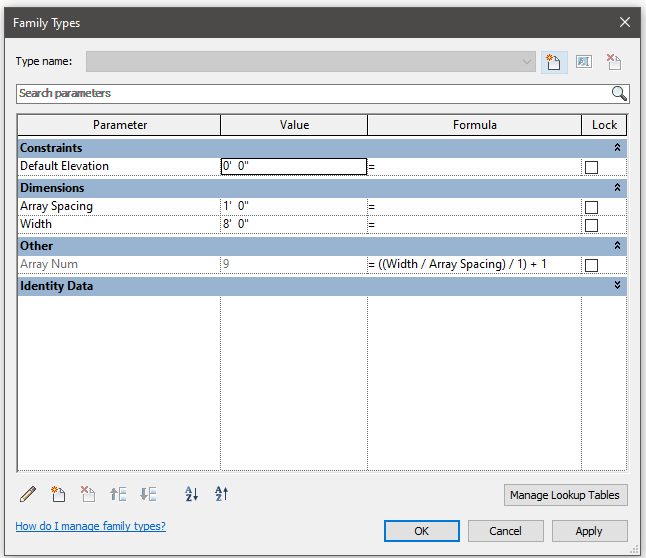Sort parameters in ascending order
Image resolution: width=646 pixels, height=558 pixels.
tap(192, 494)
